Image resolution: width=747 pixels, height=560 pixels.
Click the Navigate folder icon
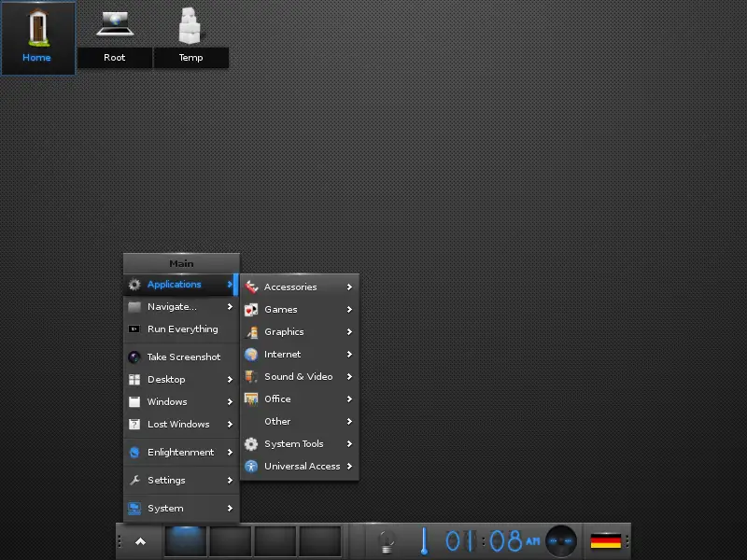click(134, 307)
